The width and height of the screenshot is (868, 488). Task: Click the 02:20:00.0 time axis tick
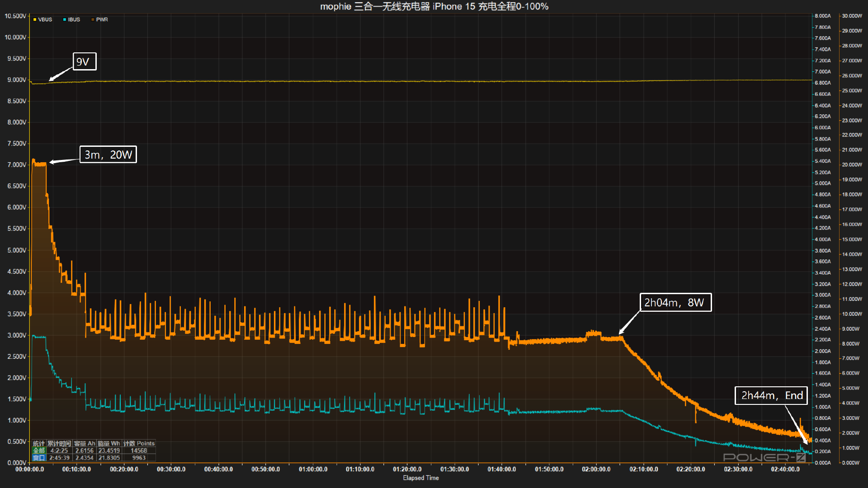pos(691,469)
